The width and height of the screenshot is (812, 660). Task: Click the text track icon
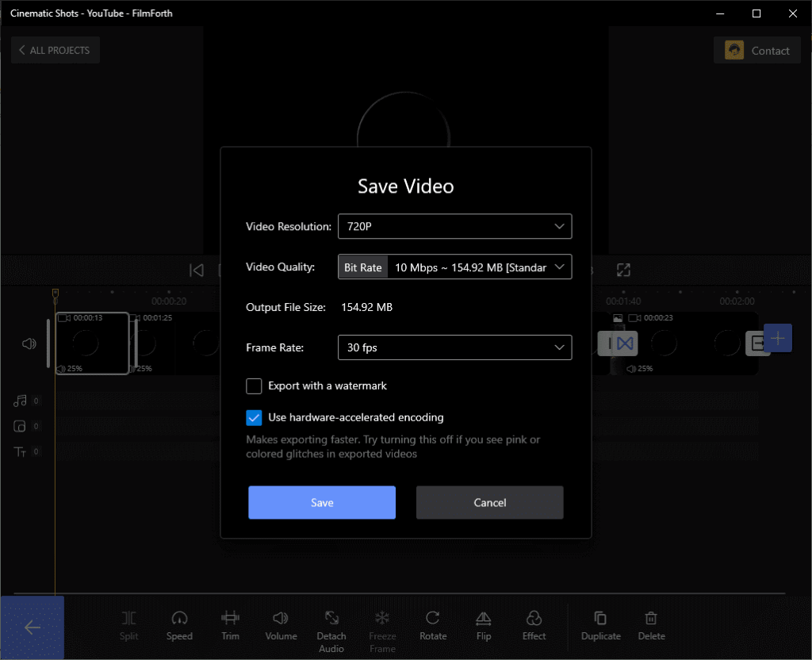pyautogui.click(x=20, y=451)
